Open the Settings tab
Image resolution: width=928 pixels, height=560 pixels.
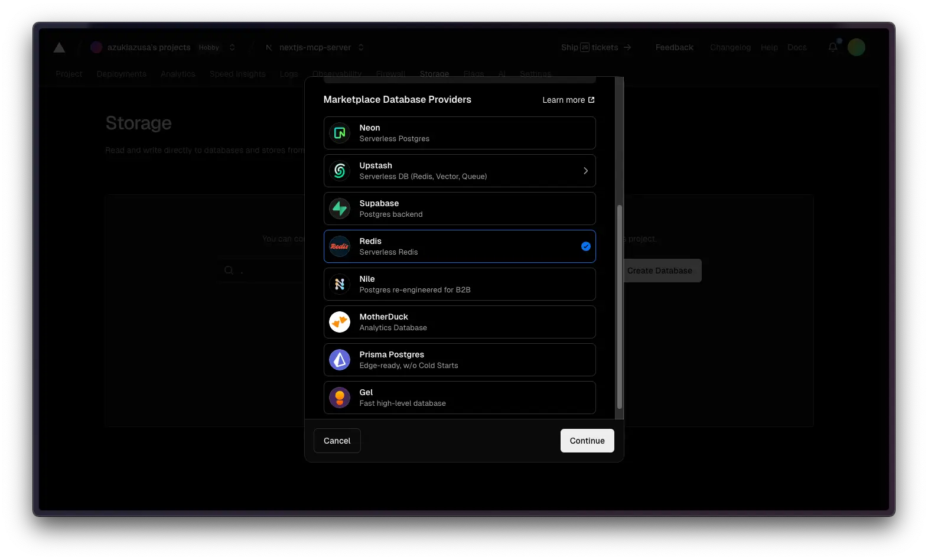(x=535, y=74)
